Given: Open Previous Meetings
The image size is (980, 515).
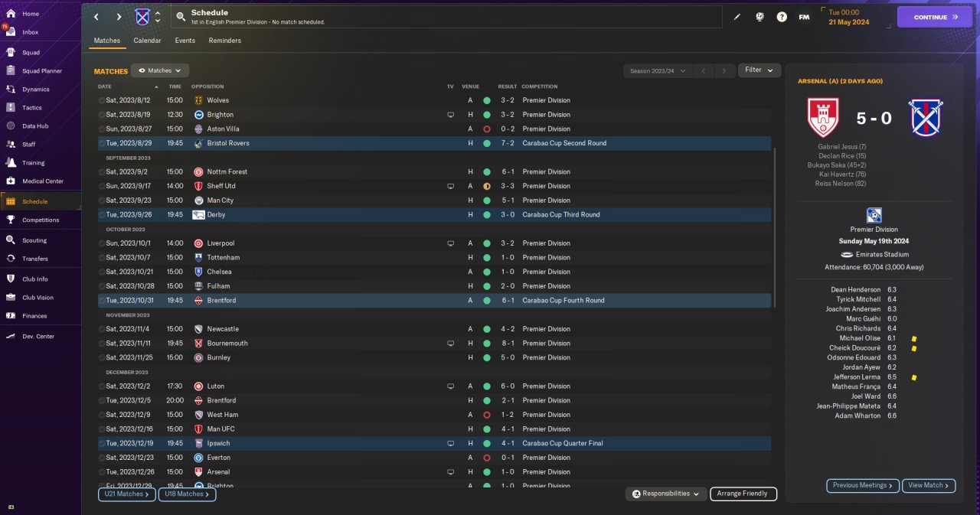Looking at the screenshot, I should pos(862,485).
